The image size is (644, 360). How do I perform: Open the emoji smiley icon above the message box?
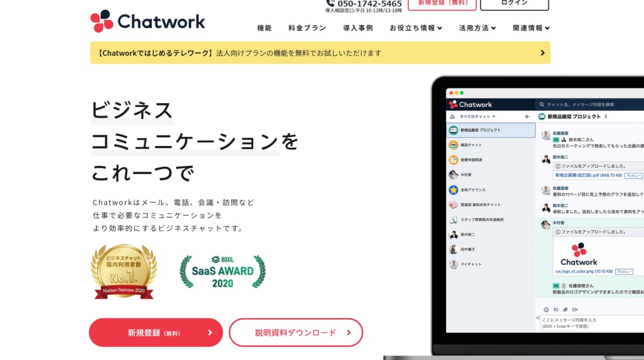(x=546, y=310)
